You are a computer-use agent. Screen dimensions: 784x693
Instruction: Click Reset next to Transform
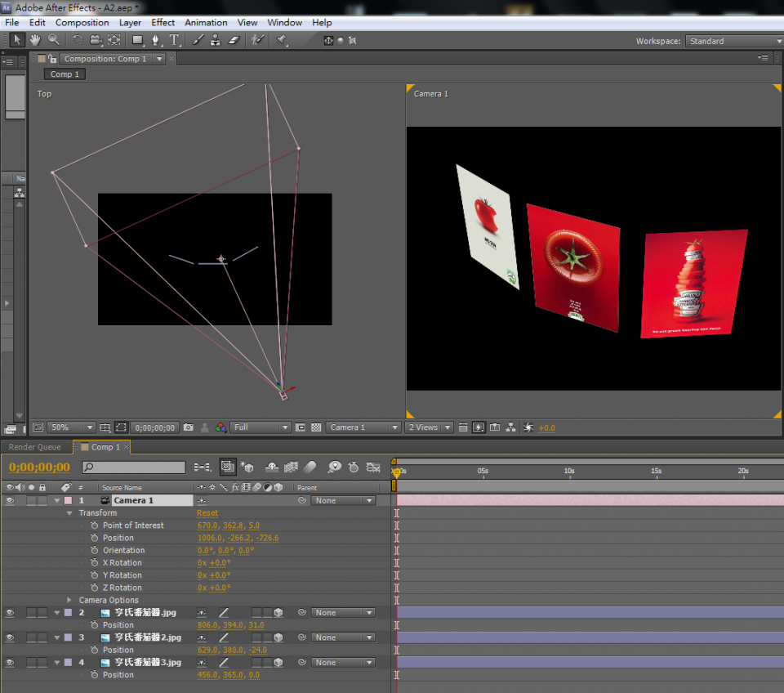pyautogui.click(x=207, y=513)
